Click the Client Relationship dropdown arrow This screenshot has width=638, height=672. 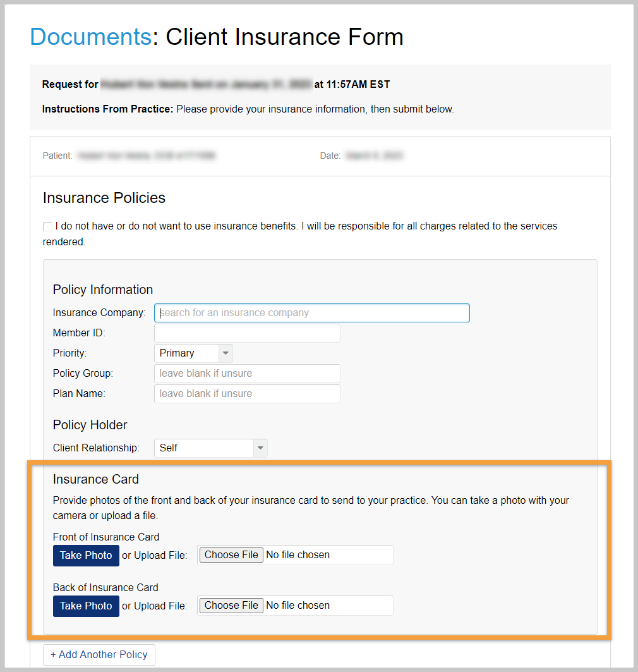[260, 448]
